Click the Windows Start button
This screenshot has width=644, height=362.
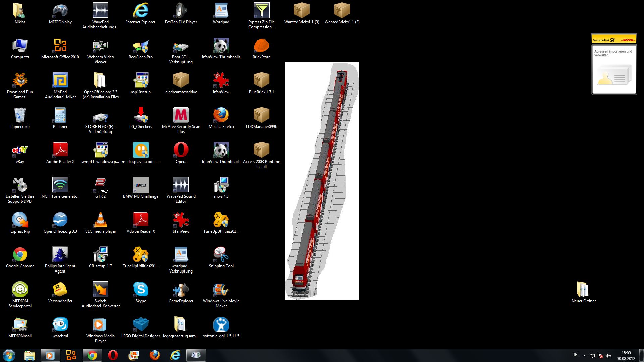point(9,355)
